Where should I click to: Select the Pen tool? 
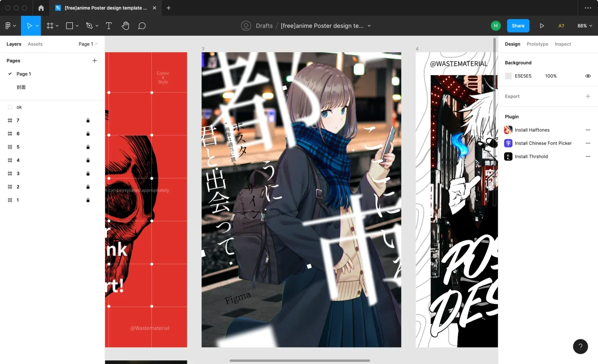coord(89,26)
